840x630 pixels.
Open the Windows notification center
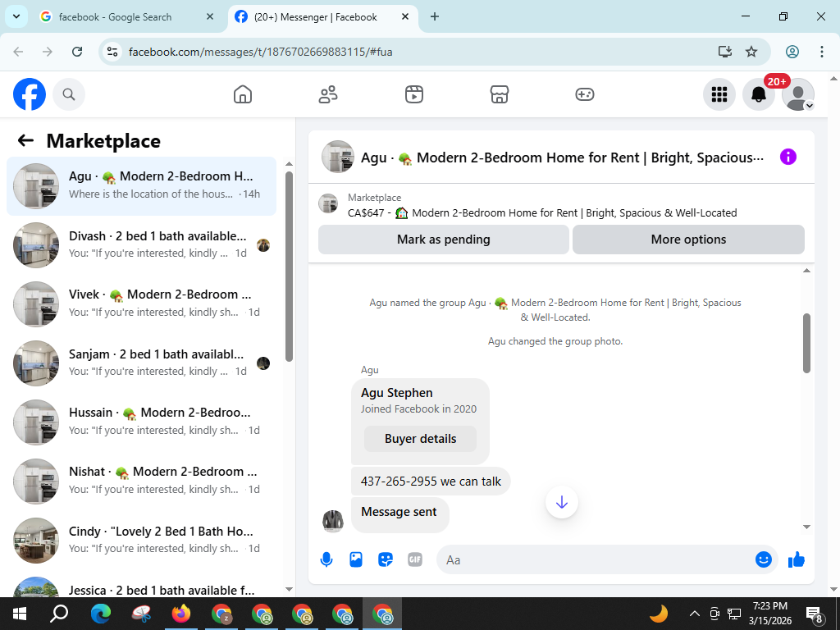tap(815, 614)
